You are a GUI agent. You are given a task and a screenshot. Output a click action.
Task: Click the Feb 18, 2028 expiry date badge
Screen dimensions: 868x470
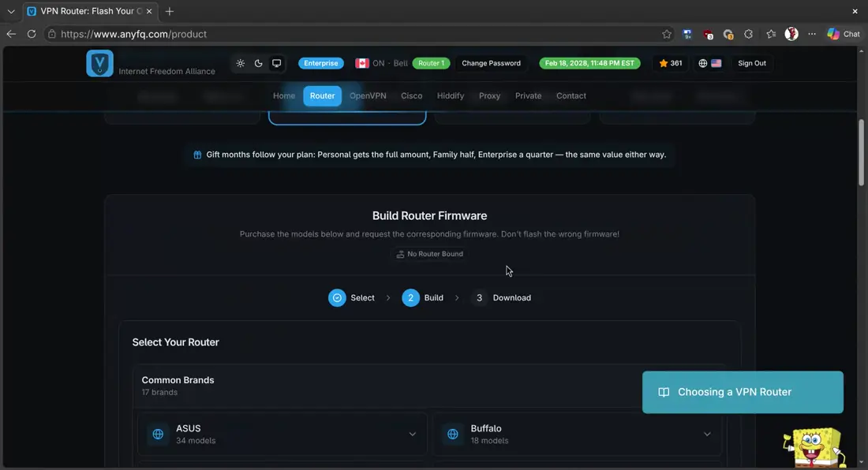[x=589, y=63]
